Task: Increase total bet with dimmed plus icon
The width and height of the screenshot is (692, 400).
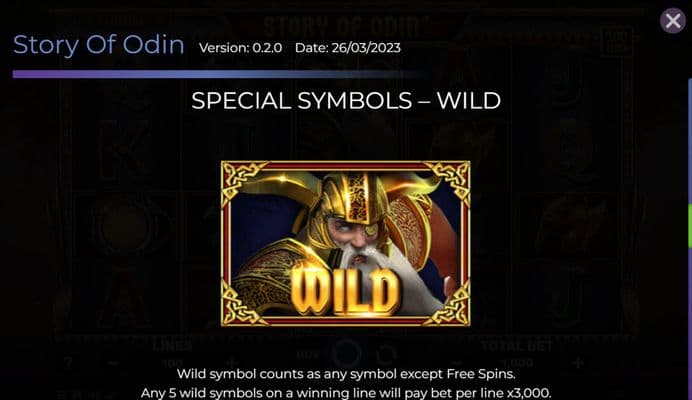Action: 578,363
